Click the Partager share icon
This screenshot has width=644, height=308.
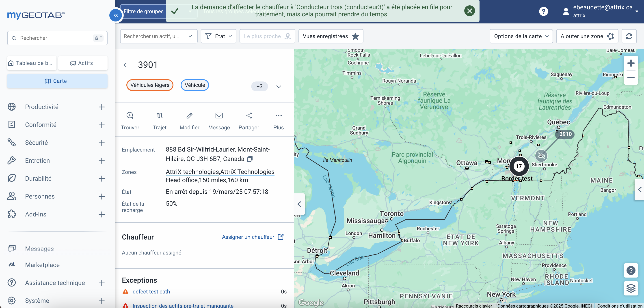click(249, 116)
